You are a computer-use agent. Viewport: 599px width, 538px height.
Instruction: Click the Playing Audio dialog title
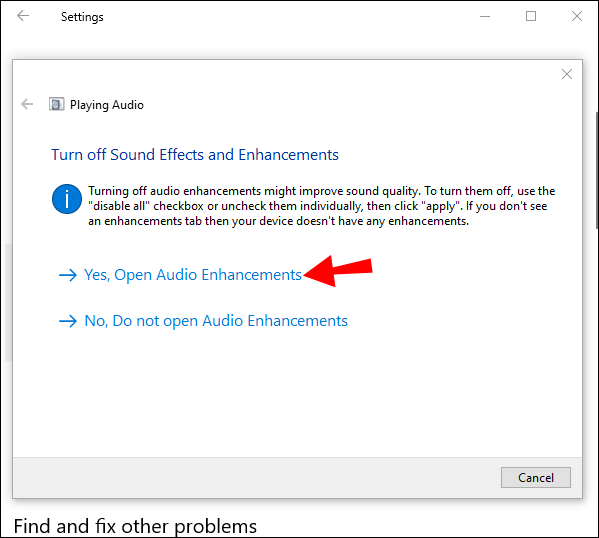(x=107, y=105)
